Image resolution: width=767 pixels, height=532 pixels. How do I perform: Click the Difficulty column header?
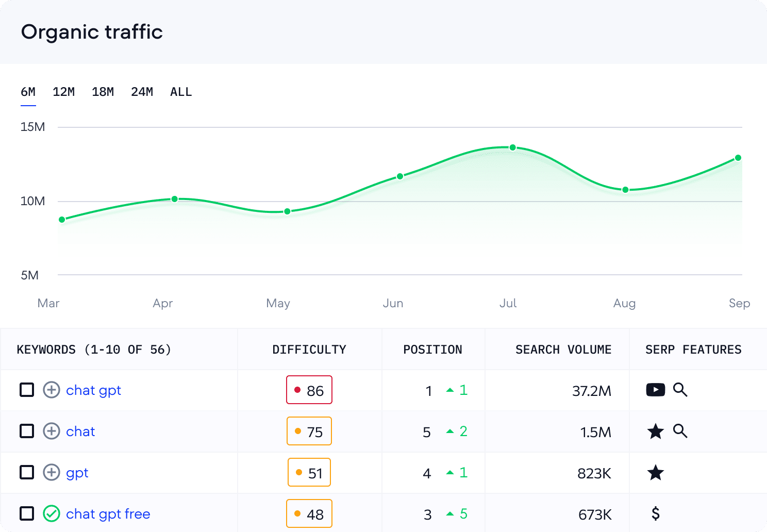click(309, 350)
